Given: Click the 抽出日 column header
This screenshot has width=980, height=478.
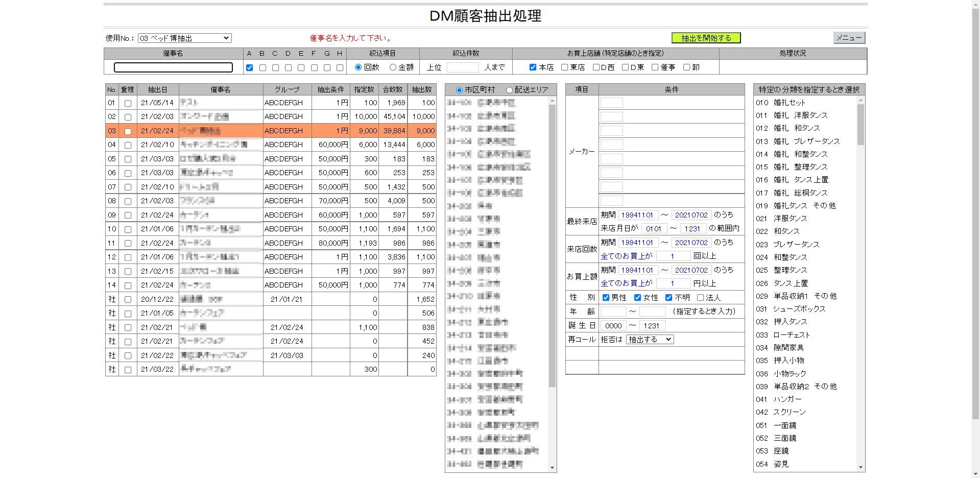Looking at the screenshot, I should click(158, 89).
